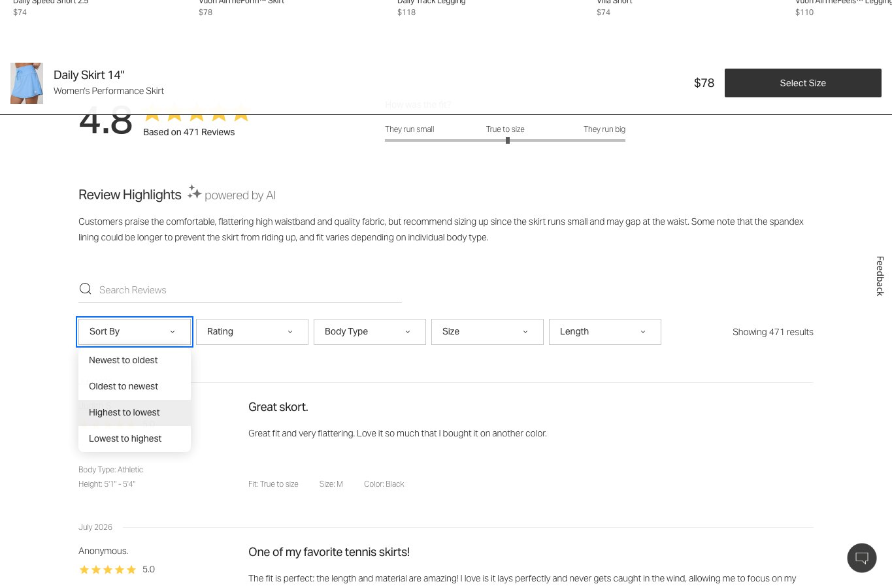Click the Daily Skirt product thumbnail
Image resolution: width=892 pixels, height=588 pixels.
27,83
